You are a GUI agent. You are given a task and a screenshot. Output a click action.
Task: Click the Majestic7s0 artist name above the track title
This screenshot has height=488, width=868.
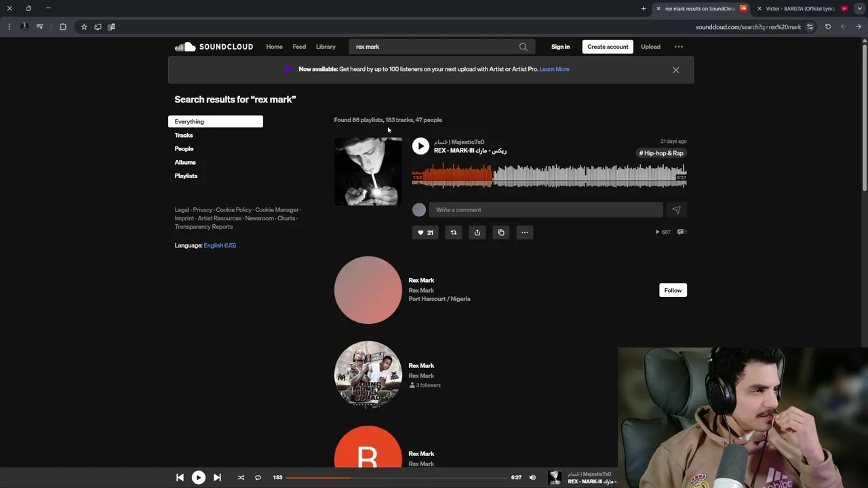coord(459,142)
